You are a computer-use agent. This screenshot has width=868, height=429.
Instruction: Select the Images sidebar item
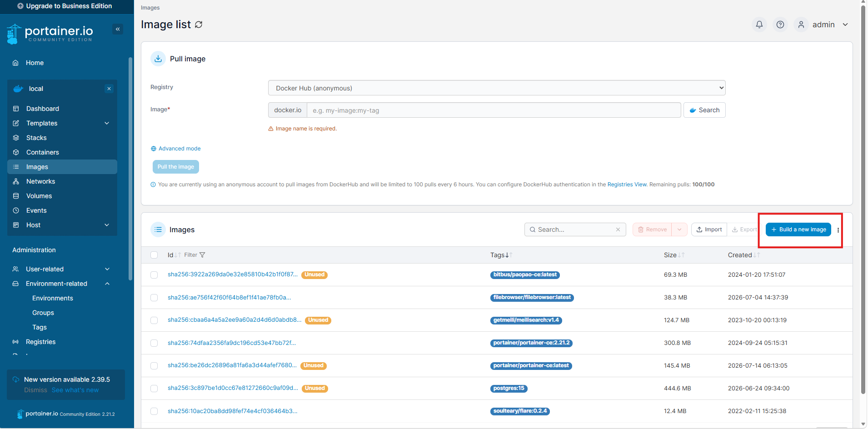point(62,167)
